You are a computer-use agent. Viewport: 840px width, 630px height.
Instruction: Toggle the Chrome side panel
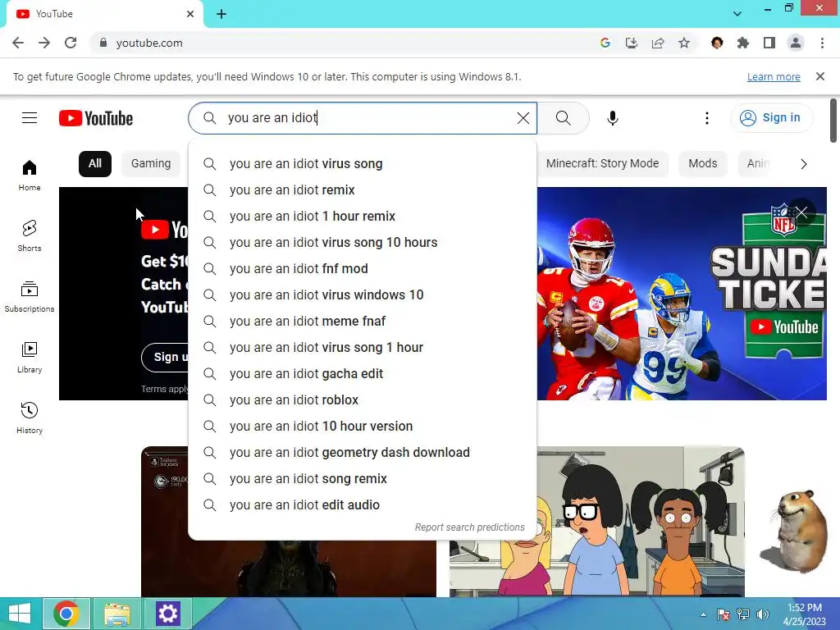tap(769, 43)
